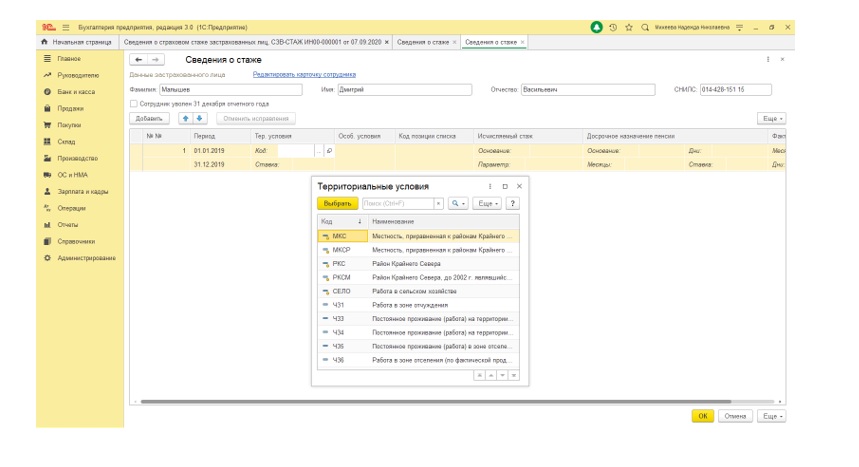Click the help question mark in the dialog

tap(513, 203)
